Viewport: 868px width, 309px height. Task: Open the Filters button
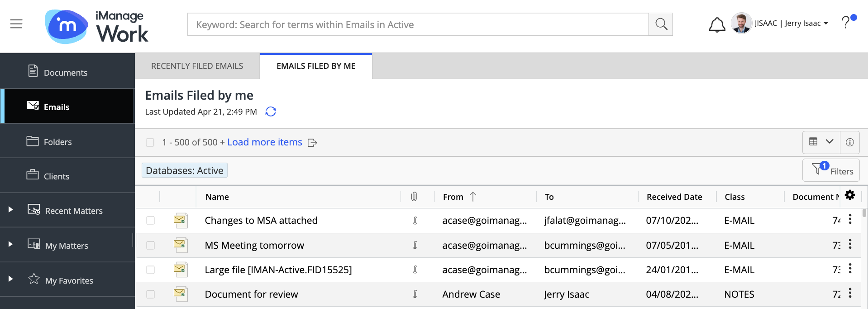(x=831, y=170)
